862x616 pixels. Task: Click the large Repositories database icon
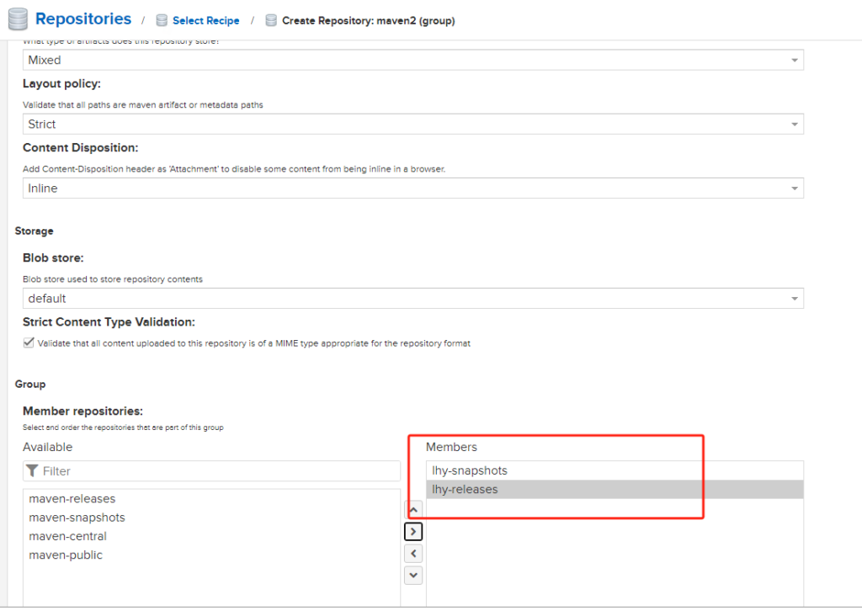point(18,19)
